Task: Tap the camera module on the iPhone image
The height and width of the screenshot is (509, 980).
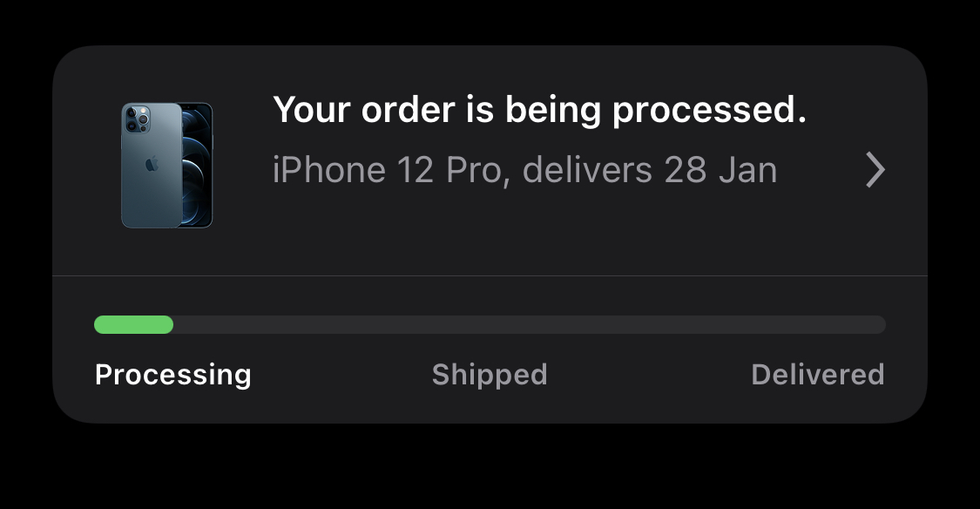Action: click(136, 119)
